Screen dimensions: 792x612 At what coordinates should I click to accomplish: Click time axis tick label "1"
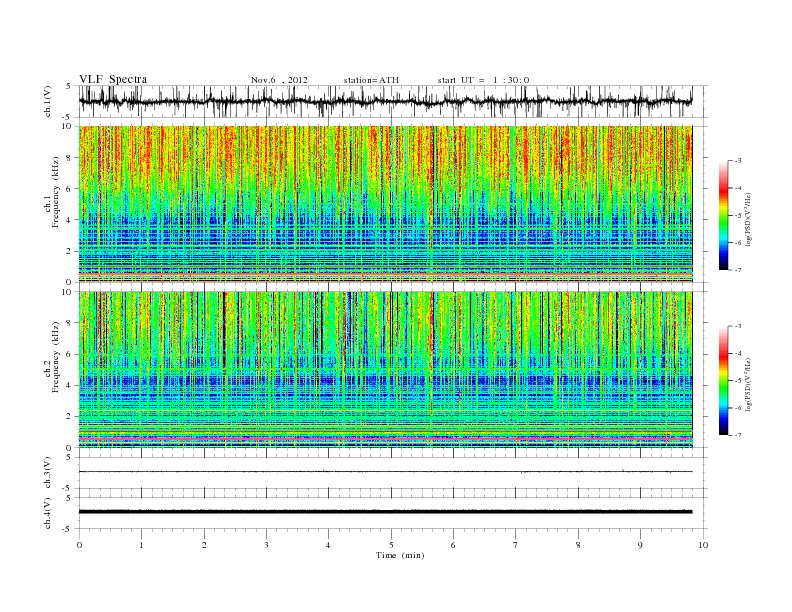(x=141, y=545)
